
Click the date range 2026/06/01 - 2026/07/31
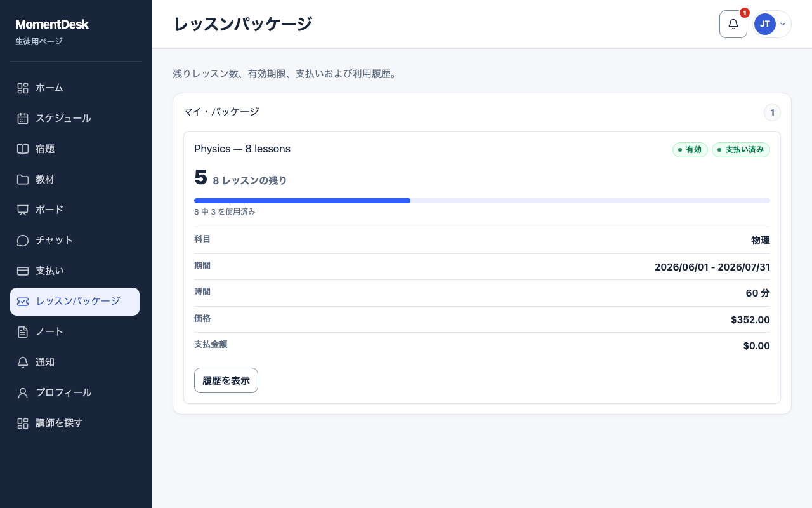(712, 267)
